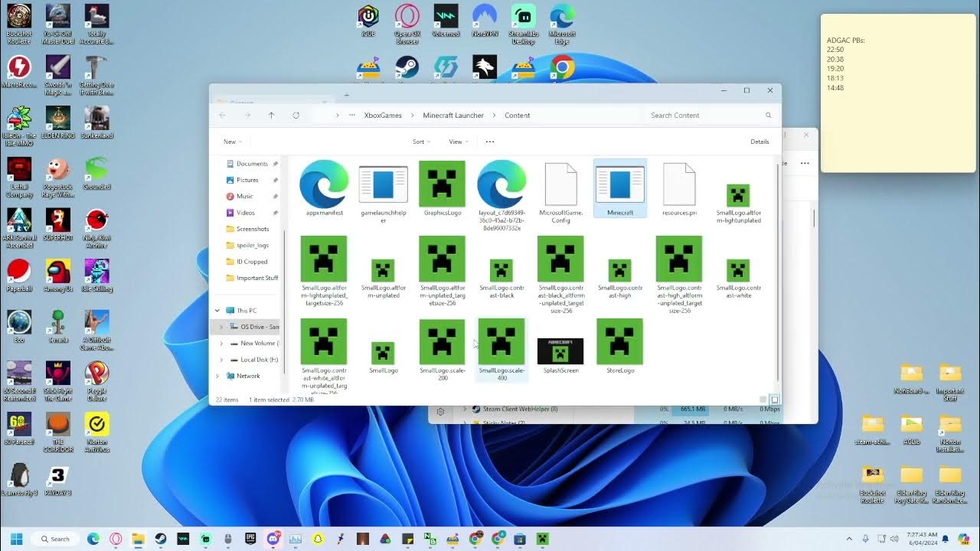
Task: Select the appxmanifest file
Action: pyautogui.click(x=324, y=189)
